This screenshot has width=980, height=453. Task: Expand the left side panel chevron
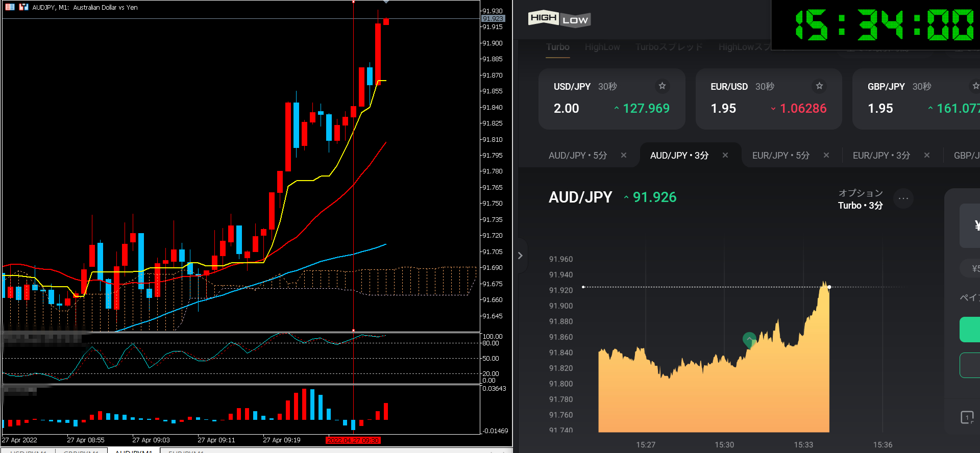point(520,256)
